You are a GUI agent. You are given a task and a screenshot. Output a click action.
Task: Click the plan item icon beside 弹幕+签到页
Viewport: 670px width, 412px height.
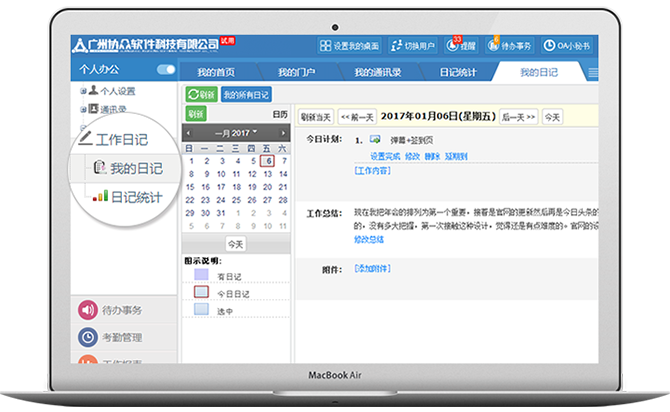[375, 139]
